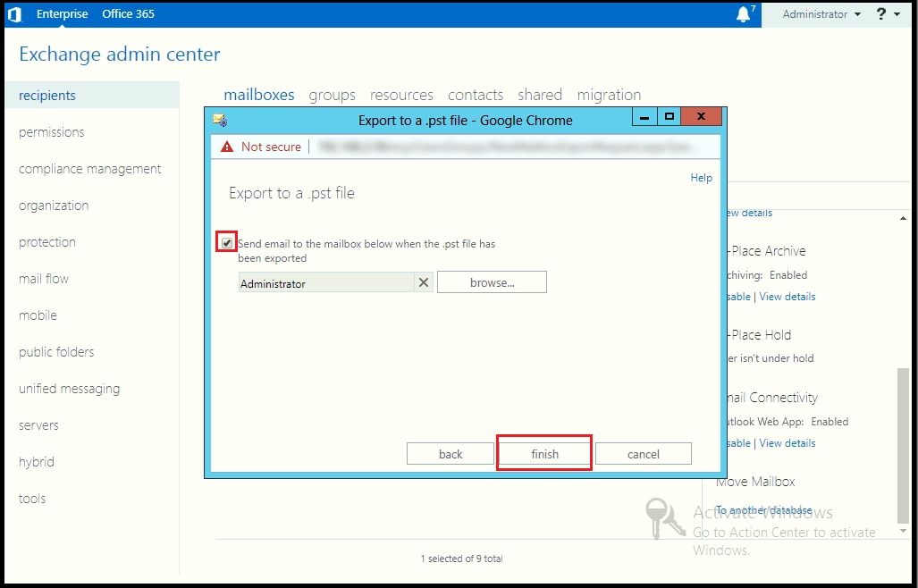Go to organization section
The height and width of the screenshot is (588, 918).
(x=54, y=206)
